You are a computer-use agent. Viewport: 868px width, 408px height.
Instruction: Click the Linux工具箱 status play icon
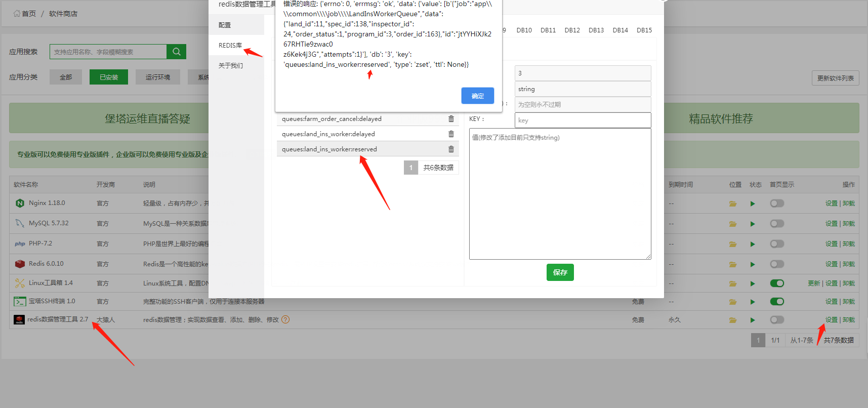pos(753,283)
